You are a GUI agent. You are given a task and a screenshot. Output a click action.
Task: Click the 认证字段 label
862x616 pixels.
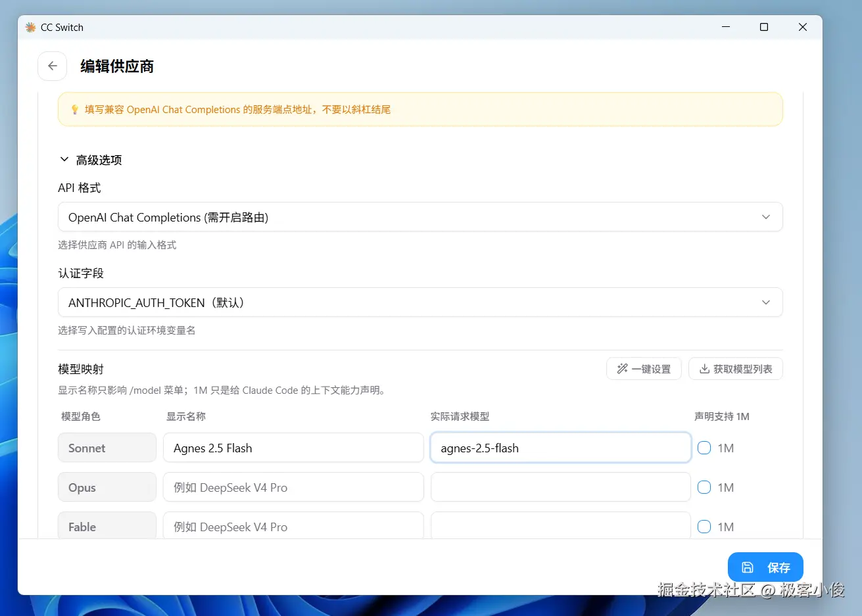pos(81,273)
